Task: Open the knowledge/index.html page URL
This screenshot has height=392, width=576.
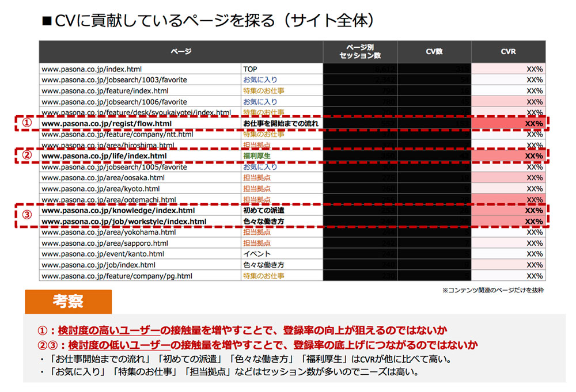Action: pyautogui.click(x=118, y=211)
